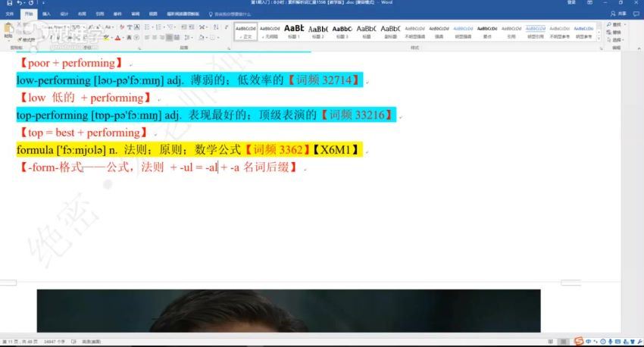Click the Numbering list icon
Screen dimensions: 644x347
tap(159, 27)
